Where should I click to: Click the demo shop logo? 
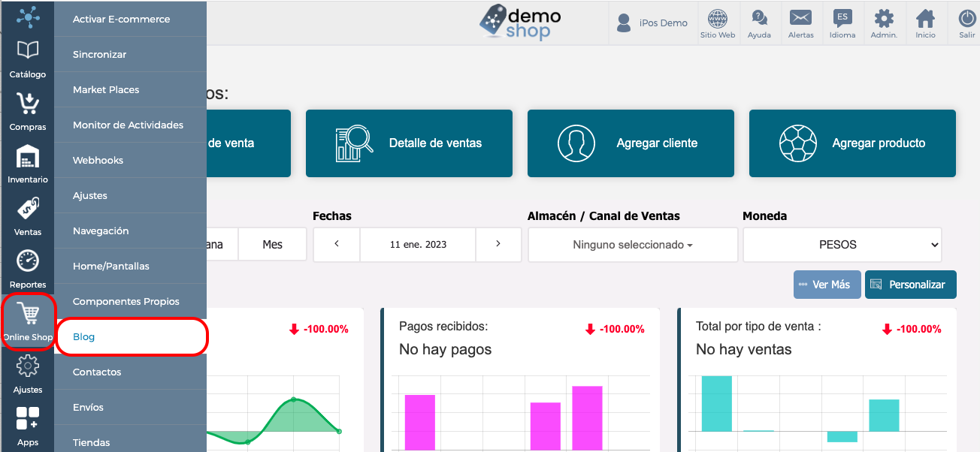pos(519,22)
